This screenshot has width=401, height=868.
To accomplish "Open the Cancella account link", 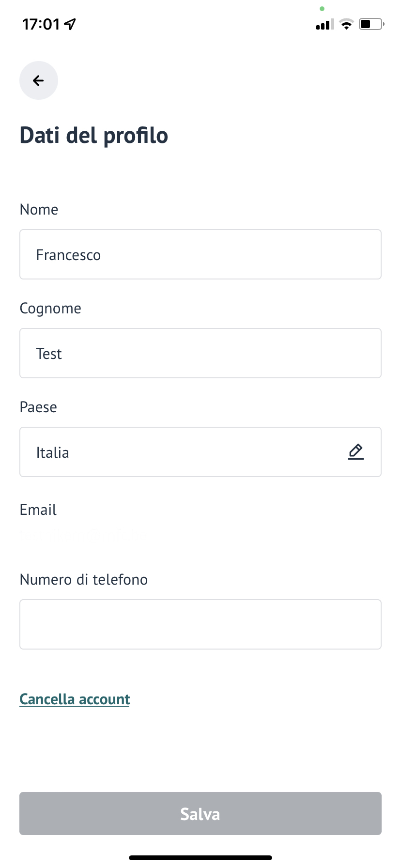I will coord(75,699).
